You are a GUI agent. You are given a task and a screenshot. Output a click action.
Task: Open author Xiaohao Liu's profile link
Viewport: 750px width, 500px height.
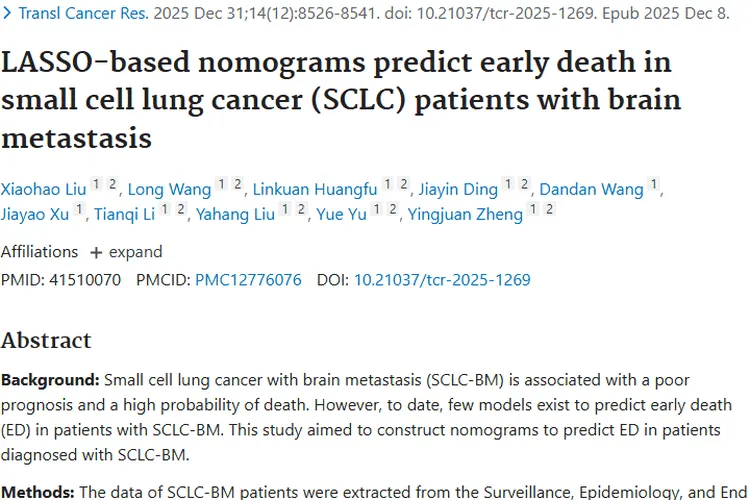click(x=43, y=188)
